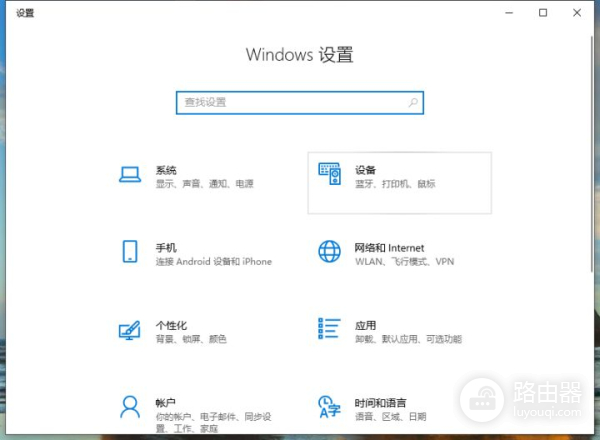
Task: Open the 应用 settings category
Action: point(399,339)
